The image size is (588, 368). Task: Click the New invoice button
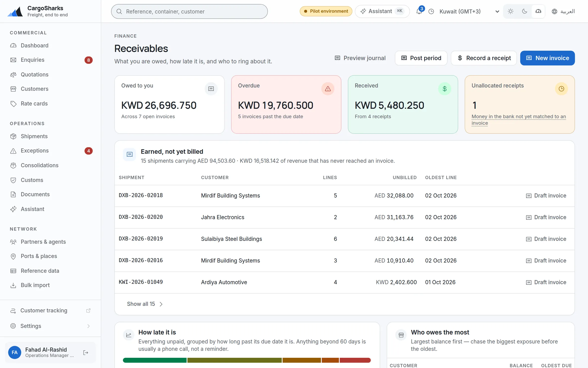547,58
